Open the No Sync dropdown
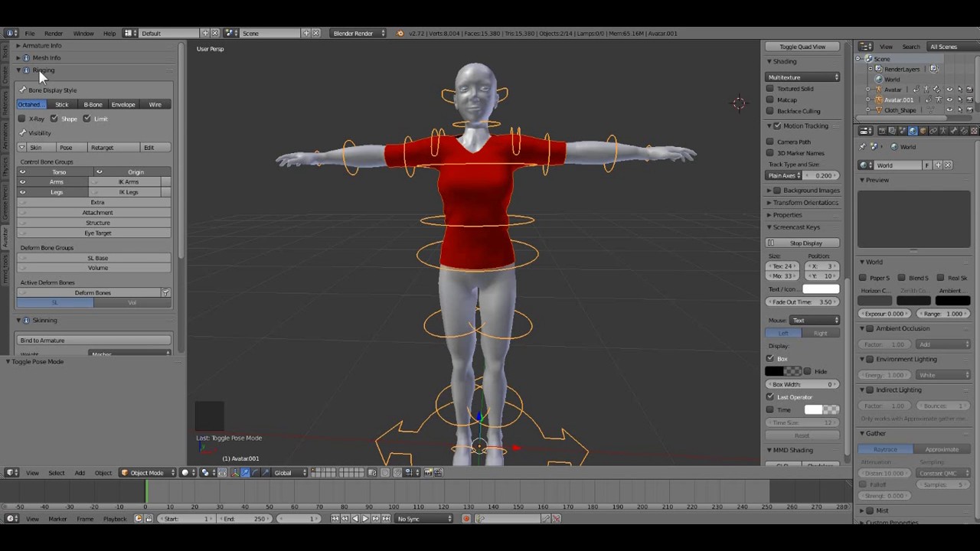This screenshot has height=551, width=980. point(424,519)
